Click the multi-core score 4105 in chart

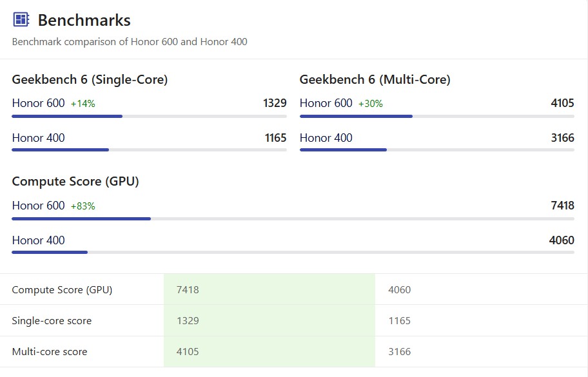click(x=562, y=103)
